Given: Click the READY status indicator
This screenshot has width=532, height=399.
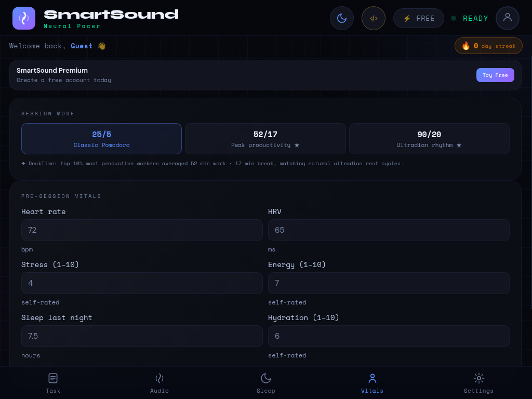Looking at the screenshot, I should coord(470,18).
